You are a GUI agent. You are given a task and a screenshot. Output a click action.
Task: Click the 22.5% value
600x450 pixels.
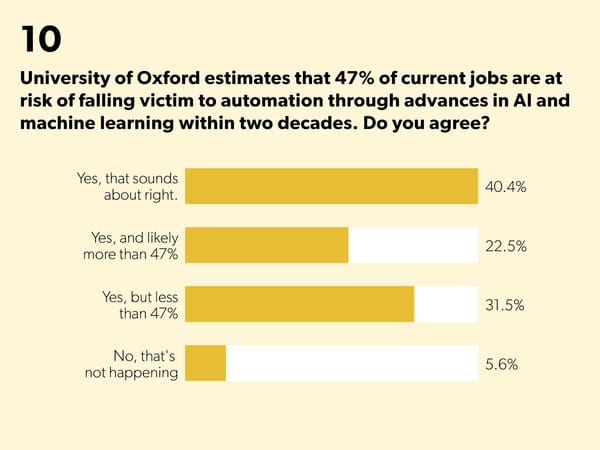pos(505,246)
